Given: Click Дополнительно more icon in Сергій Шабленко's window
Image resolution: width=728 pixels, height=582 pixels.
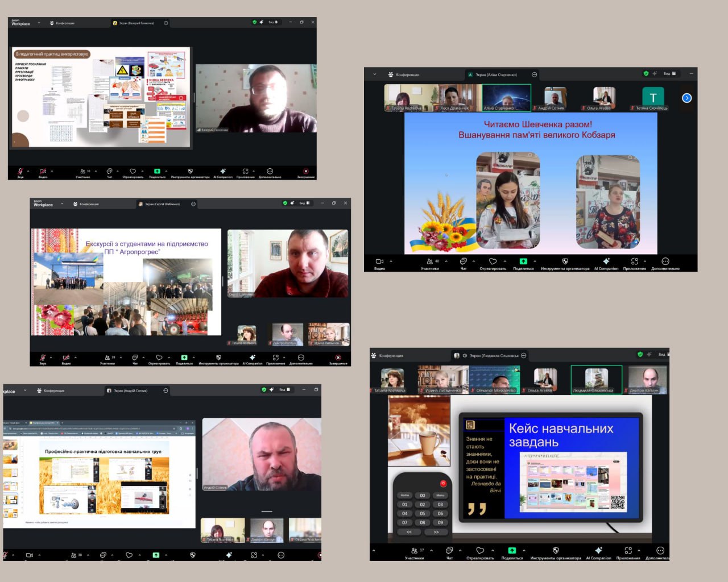Looking at the screenshot, I should (301, 358).
